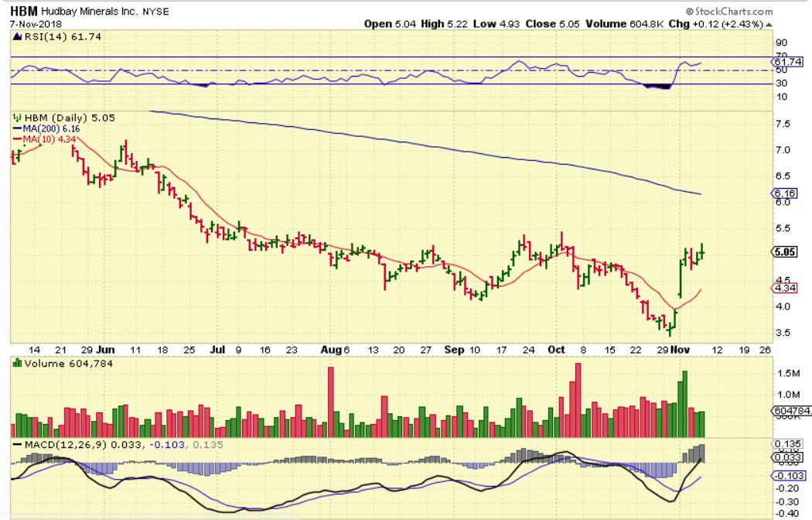812x520 pixels.
Task: Click the HBM ticker symbol in header
Action: click(x=23, y=12)
